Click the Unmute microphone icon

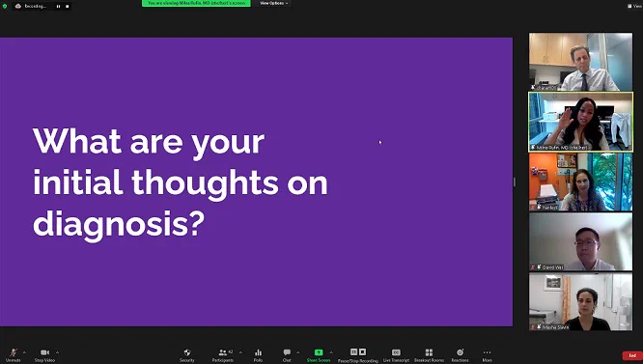14,352
